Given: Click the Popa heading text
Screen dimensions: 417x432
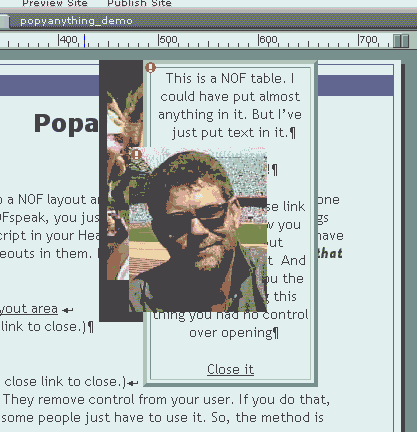Looking at the screenshot, I should [66, 123].
